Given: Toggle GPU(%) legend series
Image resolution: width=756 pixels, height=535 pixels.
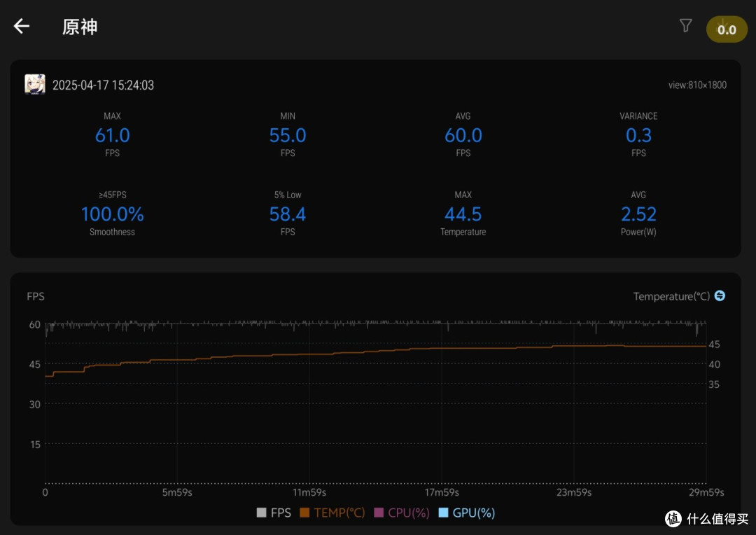Looking at the screenshot, I should (467, 513).
